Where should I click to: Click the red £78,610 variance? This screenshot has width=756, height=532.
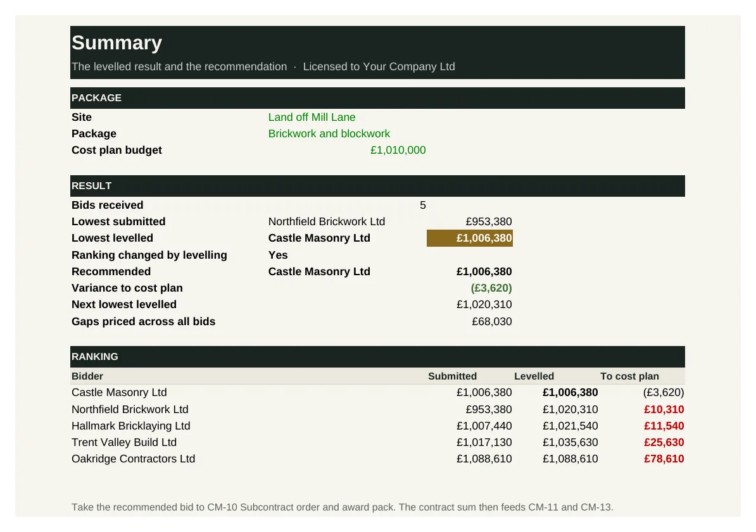pos(664,459)
